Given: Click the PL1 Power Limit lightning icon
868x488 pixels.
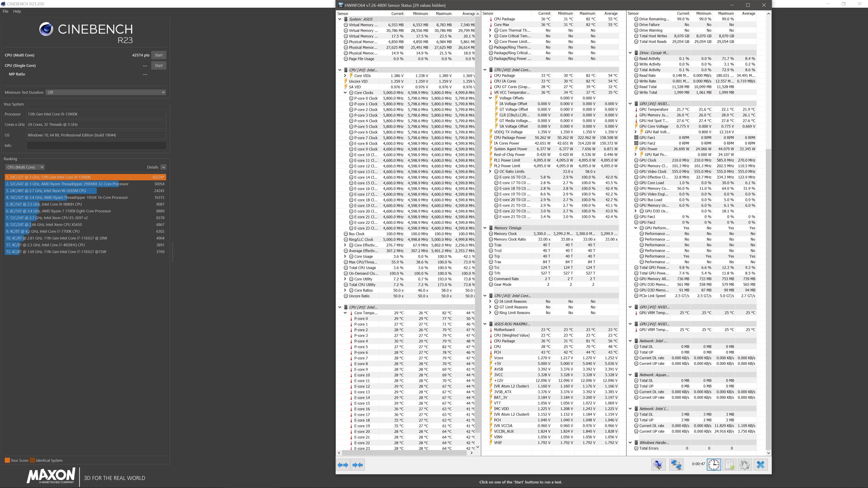Looking at the screenshot, I should 491,160.
